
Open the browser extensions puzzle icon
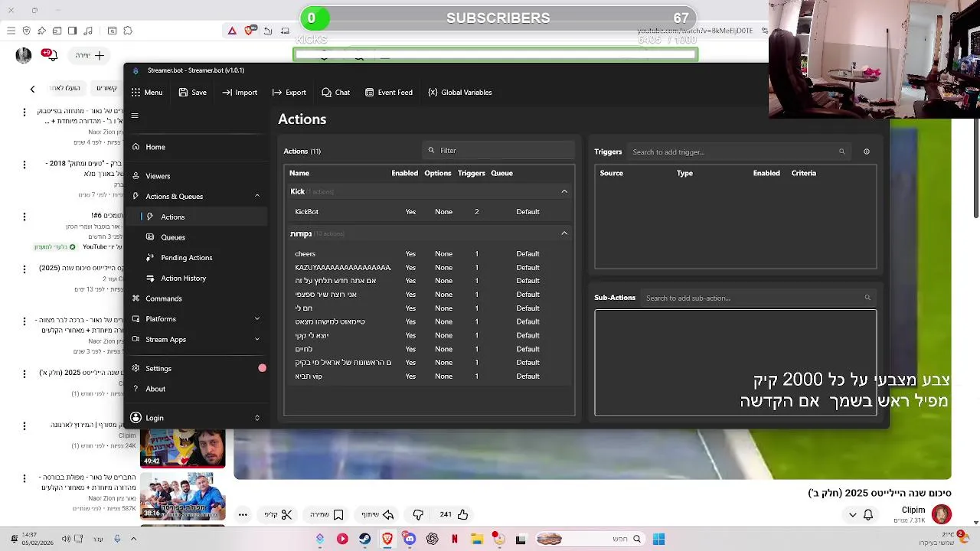click(128, 31)
